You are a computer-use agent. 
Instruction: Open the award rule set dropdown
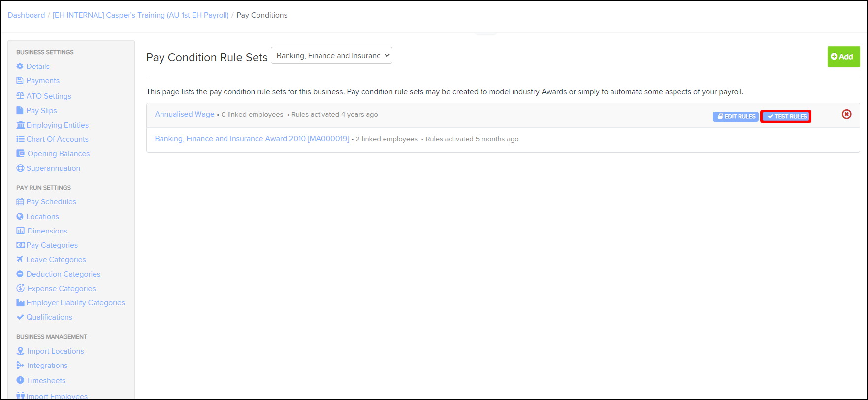tap(331, 56)
